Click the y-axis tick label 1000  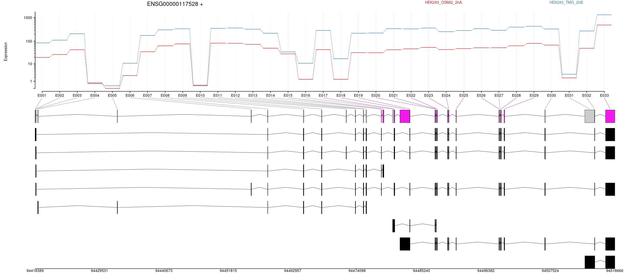pyautogui.click(x=28, y=18)
